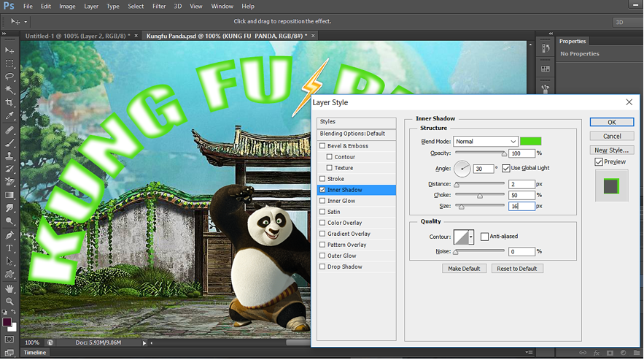Click the green shadow color swatch
Viewport: 644px width, 360px height.
[x=531, y=142]
